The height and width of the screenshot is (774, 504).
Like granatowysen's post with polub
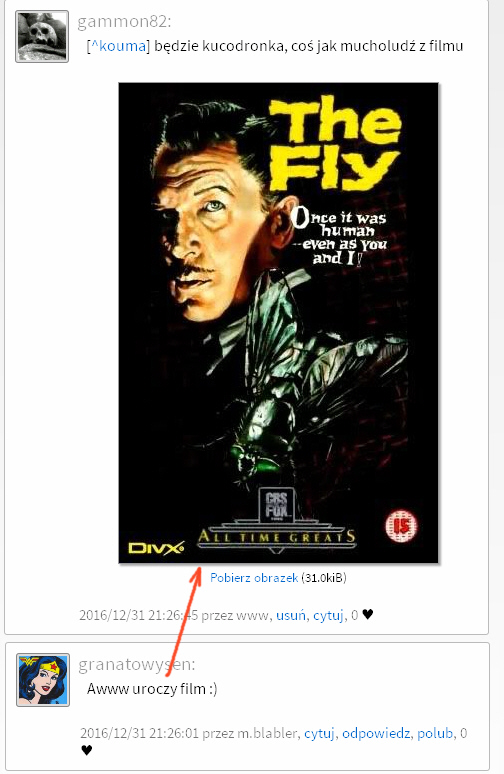435,734
